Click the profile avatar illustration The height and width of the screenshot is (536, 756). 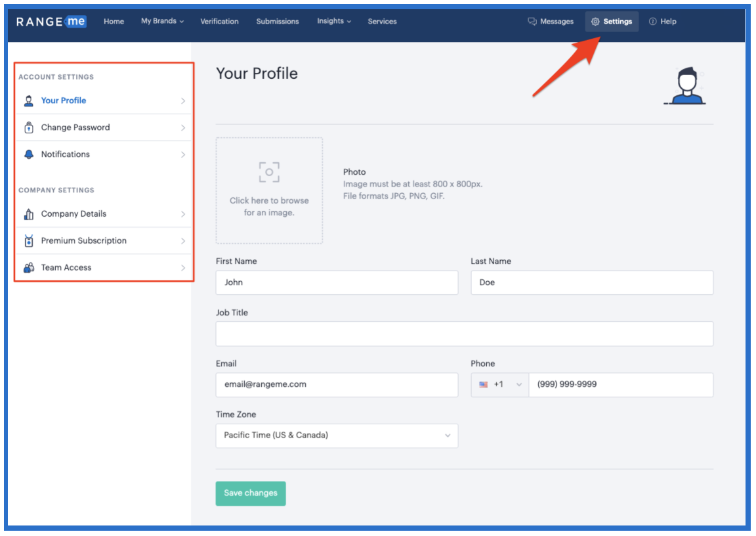click(686, 86)
